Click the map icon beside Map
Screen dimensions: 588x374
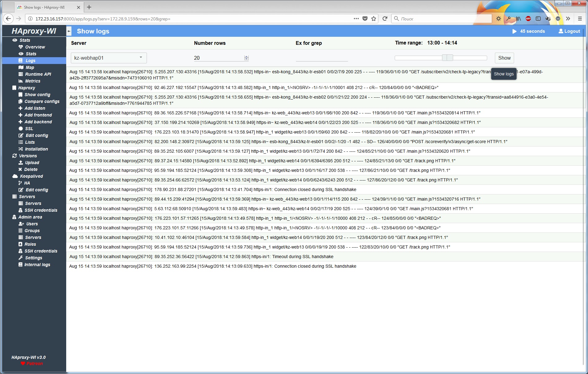click(x=21, y=67)
